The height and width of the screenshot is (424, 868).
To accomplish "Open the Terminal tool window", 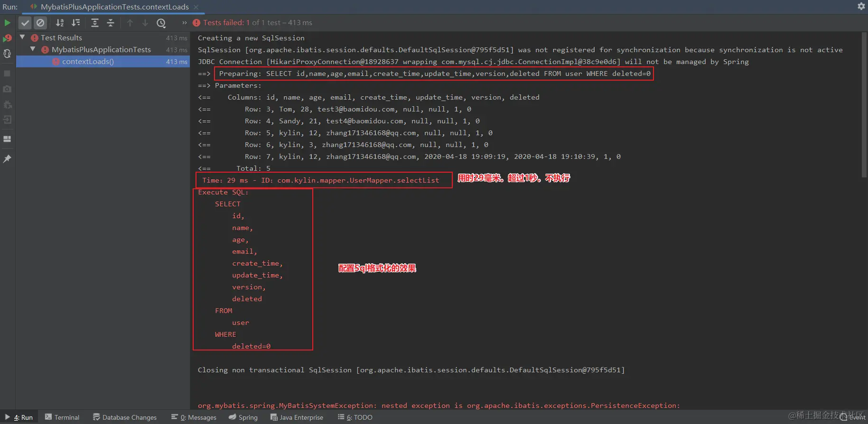I will point(62,417).
